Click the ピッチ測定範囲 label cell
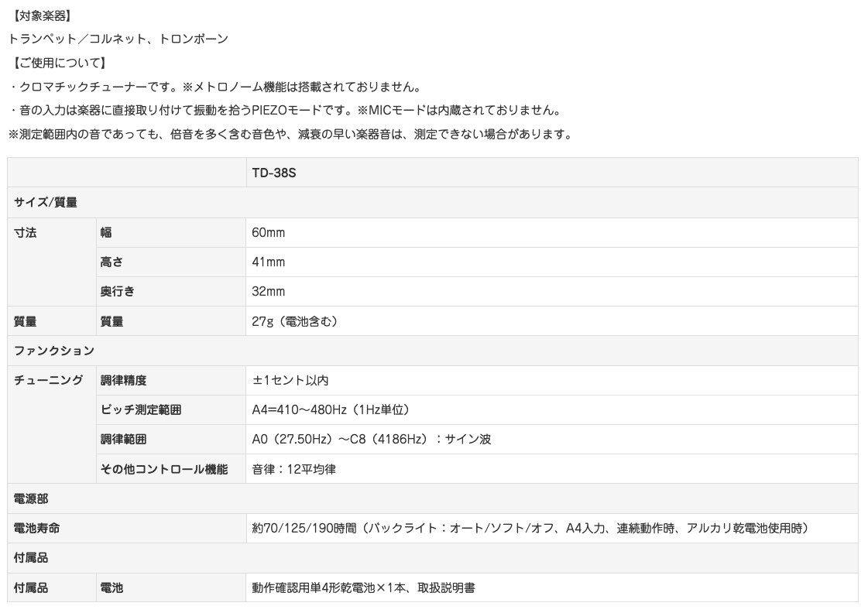The width and height of the screenshot is (868, 613). [x=171, y=410]
